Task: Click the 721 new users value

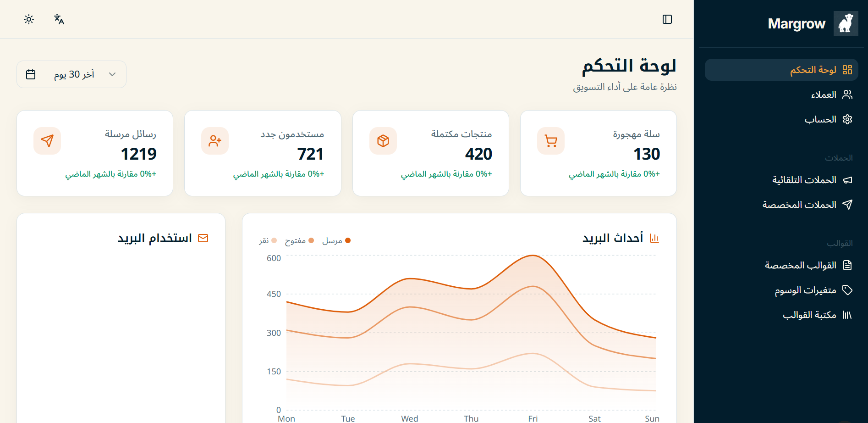Action: (310, 154)
